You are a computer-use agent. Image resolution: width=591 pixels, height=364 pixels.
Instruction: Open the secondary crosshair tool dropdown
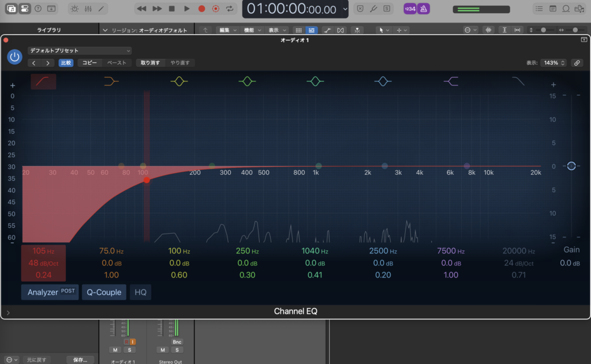point(402,30)
